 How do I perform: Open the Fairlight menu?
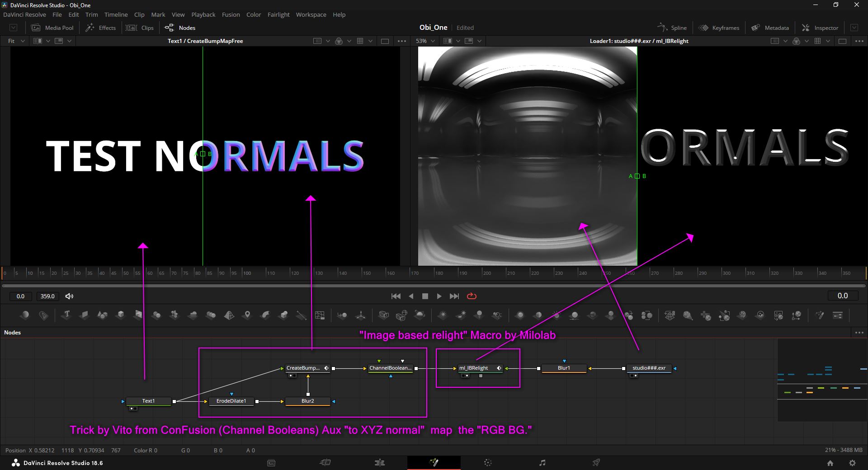[x=278, y=14]
